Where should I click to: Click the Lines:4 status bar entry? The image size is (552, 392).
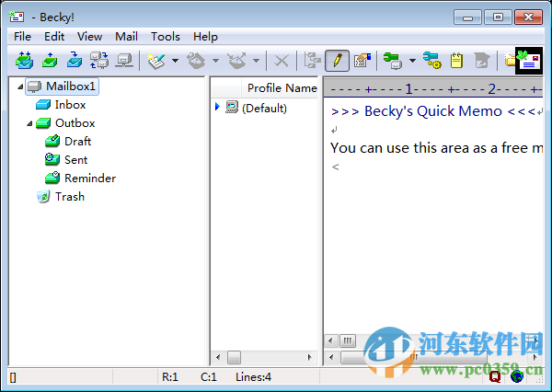coord(254,377)
